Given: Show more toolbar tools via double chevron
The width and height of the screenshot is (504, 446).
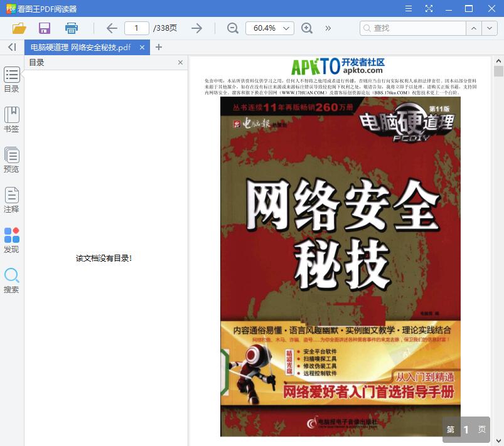Looking at the screenshot, I should coord(328,28).
